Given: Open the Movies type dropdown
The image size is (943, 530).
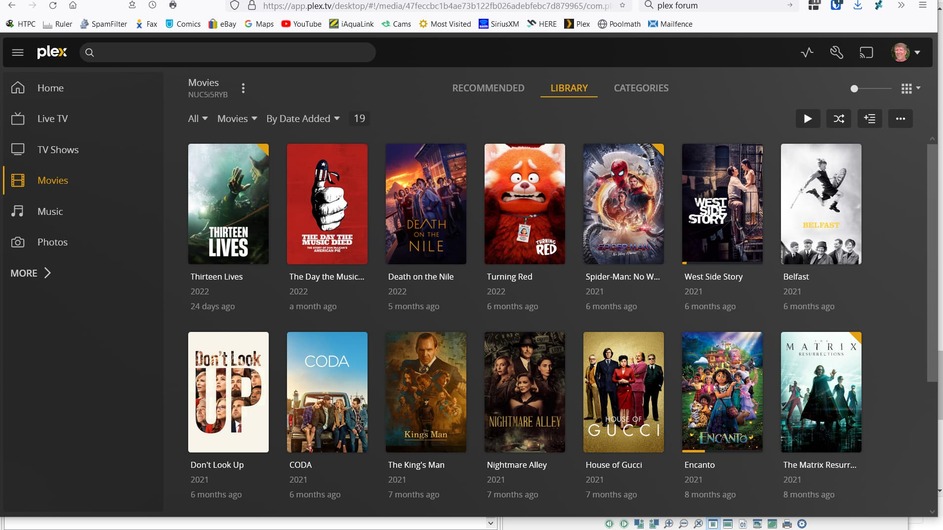Looking at the screenshot, I should point(237,119).
